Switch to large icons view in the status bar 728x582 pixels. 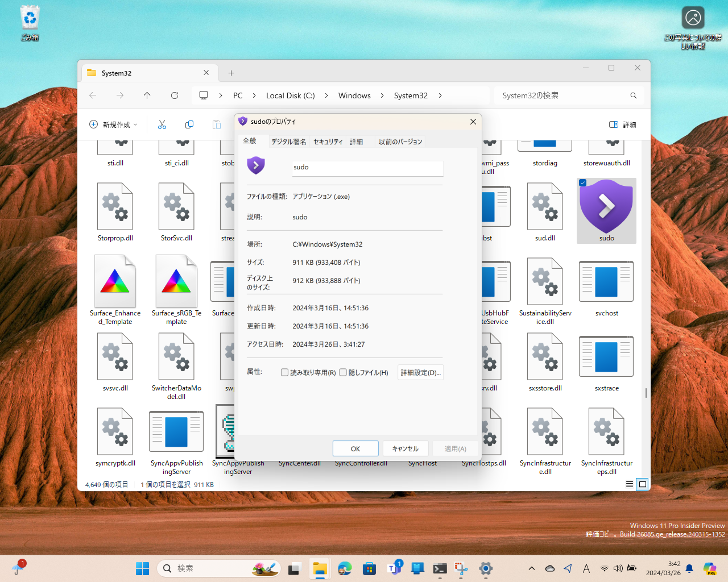pos(643,484)
